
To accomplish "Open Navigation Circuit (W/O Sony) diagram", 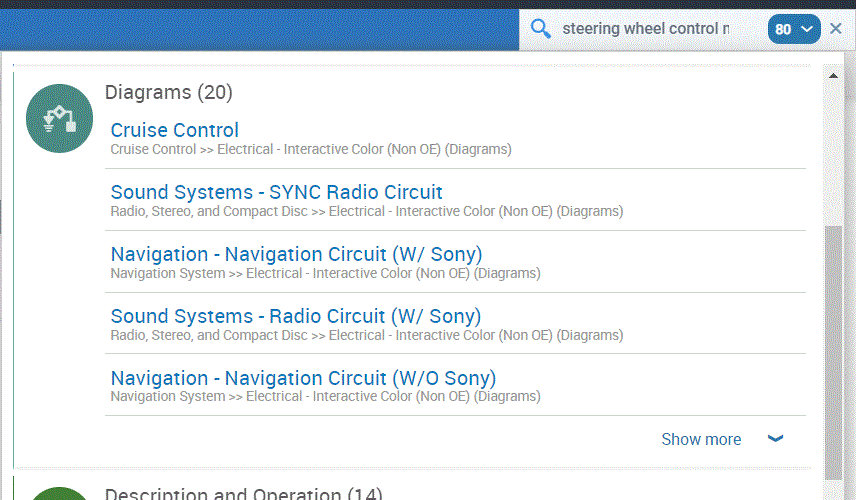I will pyautogui.click(x=303, y=378).
